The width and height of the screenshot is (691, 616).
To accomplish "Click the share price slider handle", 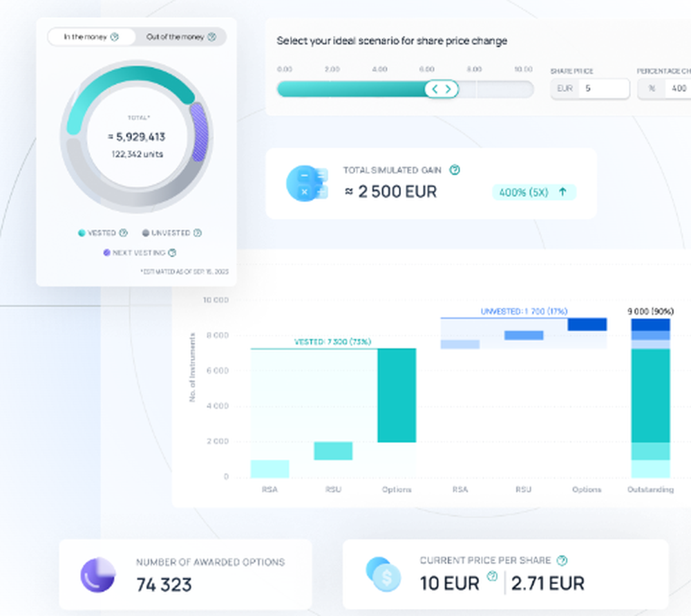I will click(442, 89).
